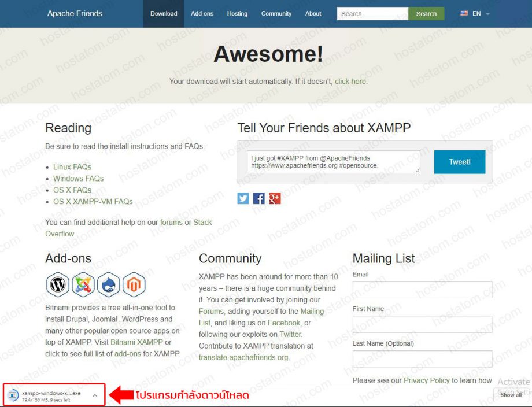Screen dimensions: 532x407
Task: Select the Drupal add-on icon
Action: click(x=108, y=284)
